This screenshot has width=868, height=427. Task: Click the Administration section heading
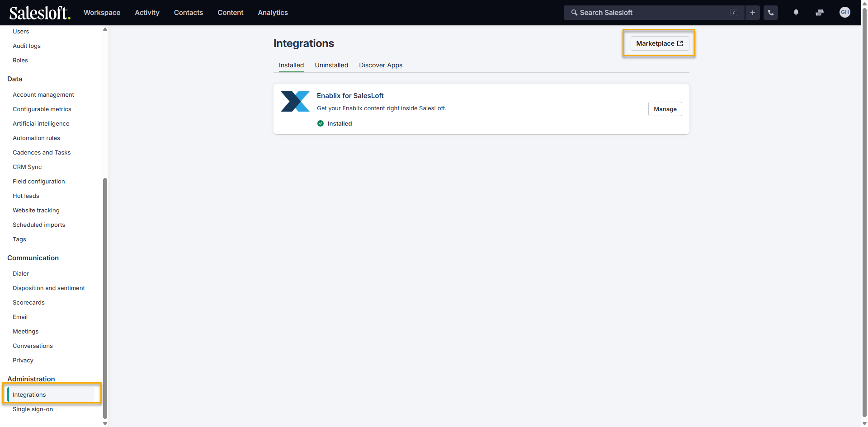point(31,379)
